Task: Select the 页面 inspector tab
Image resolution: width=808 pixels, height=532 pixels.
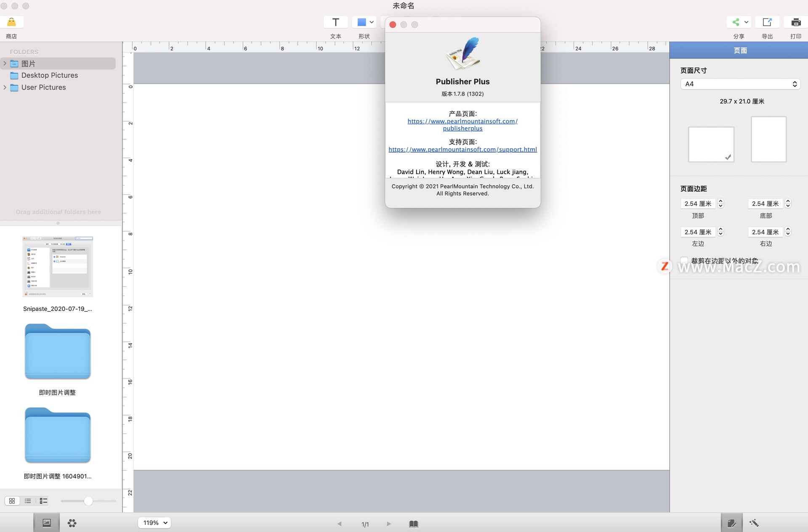Action: [740, 50]
